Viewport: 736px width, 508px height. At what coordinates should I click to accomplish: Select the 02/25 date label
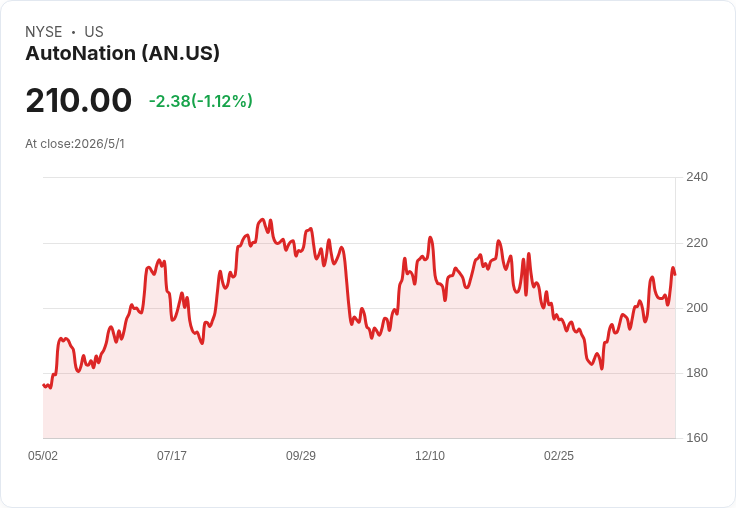[559, 456]
